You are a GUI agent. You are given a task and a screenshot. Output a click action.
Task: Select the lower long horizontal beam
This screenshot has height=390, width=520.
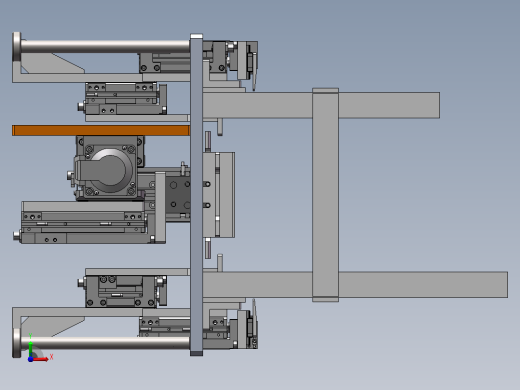coord(355,285)
